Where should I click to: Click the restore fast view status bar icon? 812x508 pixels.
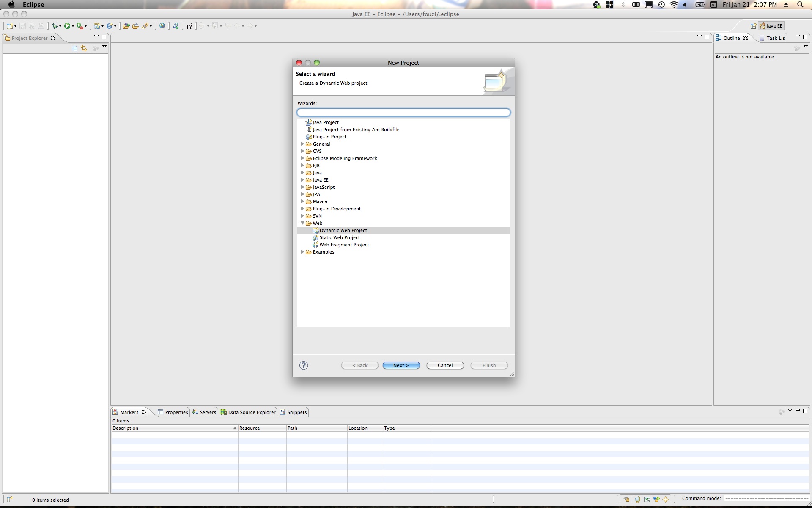(x=626, y=500)
